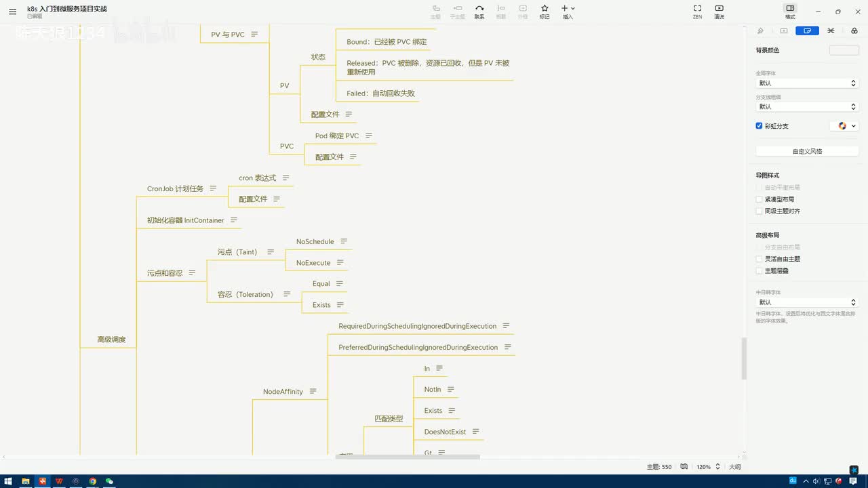Open File Explorer from the taskbar

click(26, 481)
